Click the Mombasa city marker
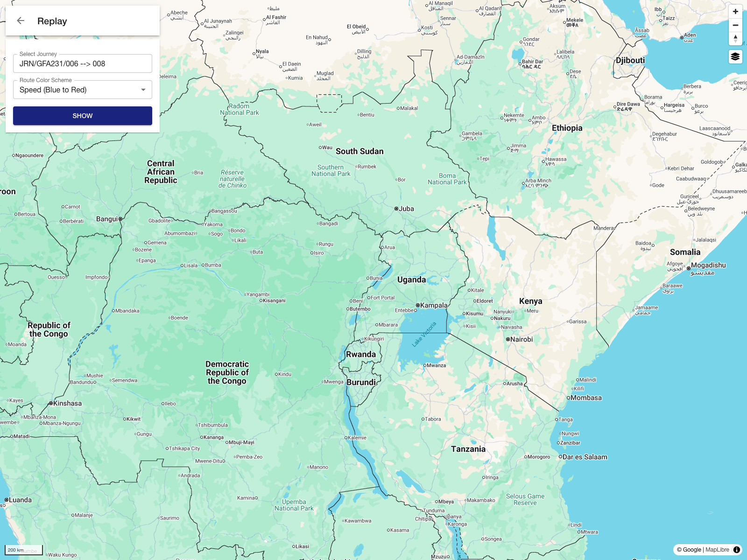Viewport: 747px width, 560px height. click(568, 398)
